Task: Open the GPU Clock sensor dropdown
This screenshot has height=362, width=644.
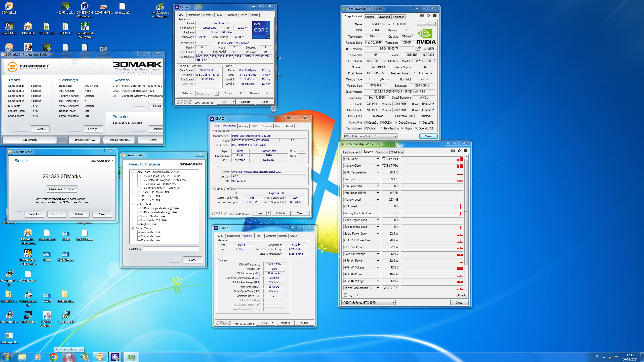Action: [x=378, y=159]
